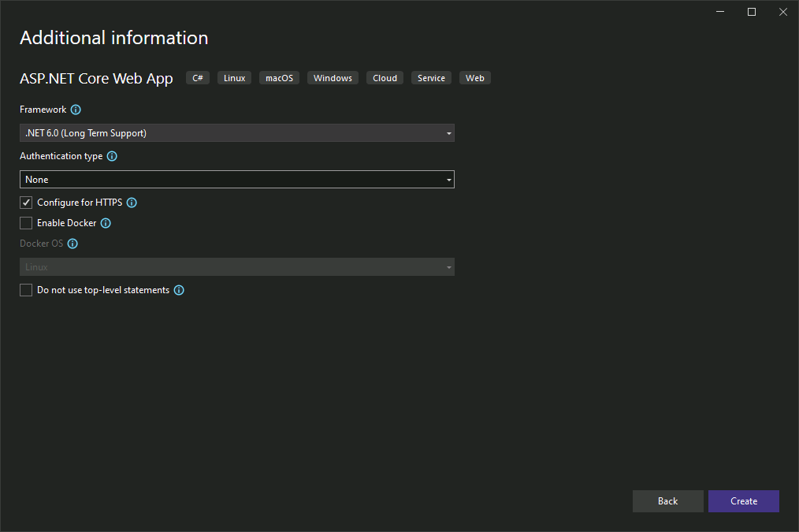Image resolution: width=799 pixels, height=532 pixels.
Task: Click the Web tag
Action: [x=475, y=78]
